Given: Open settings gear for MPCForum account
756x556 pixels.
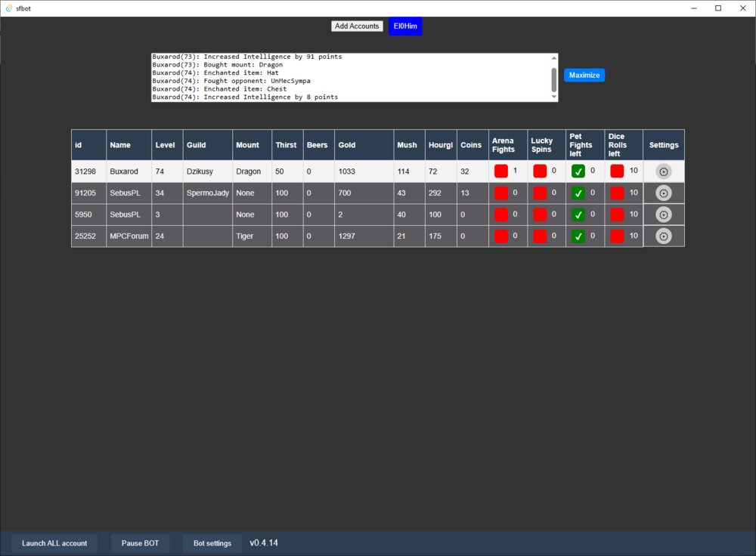Looking at the screenshot, I should pyautogui.click(x=664, y=236).
